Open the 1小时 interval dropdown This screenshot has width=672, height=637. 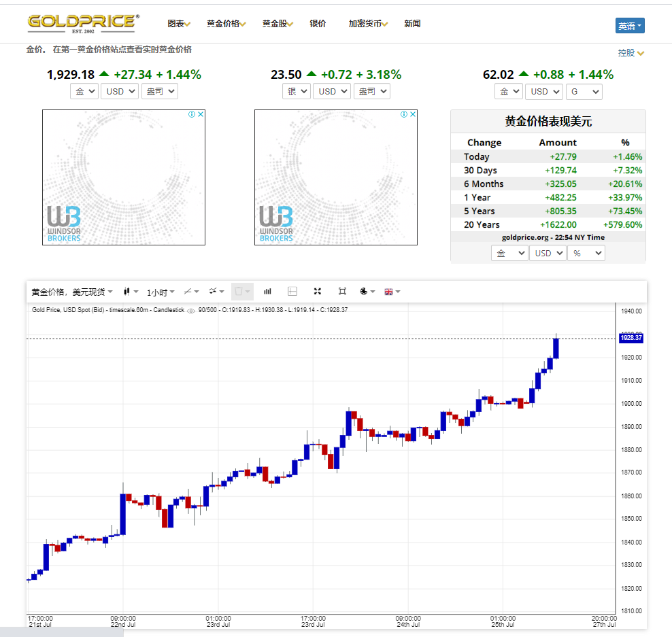click(159, 291)
